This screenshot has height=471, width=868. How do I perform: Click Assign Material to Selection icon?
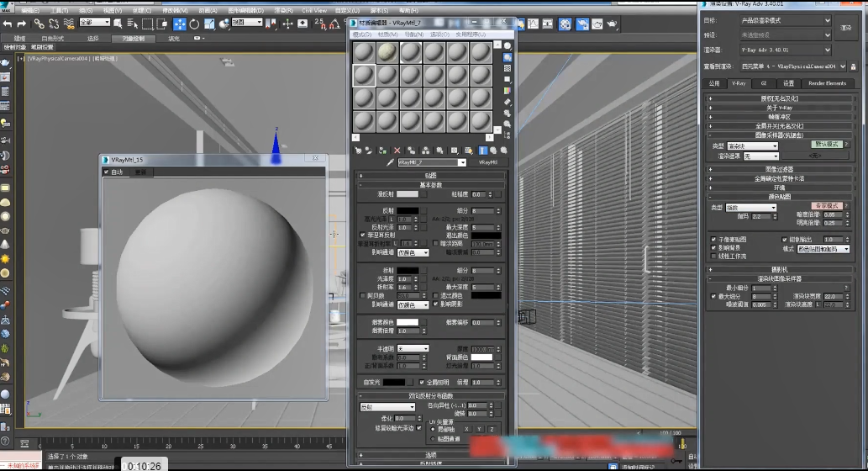[382, 151]
